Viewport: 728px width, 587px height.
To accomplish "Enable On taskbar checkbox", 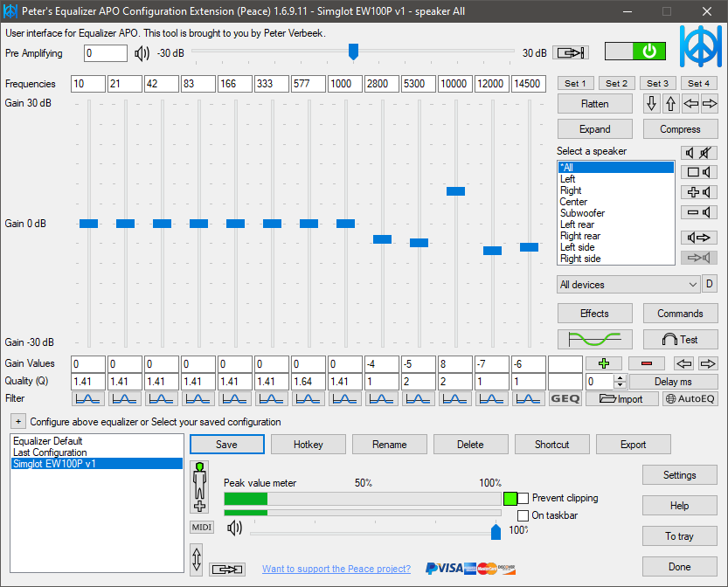I will click(x=523, y=515).
